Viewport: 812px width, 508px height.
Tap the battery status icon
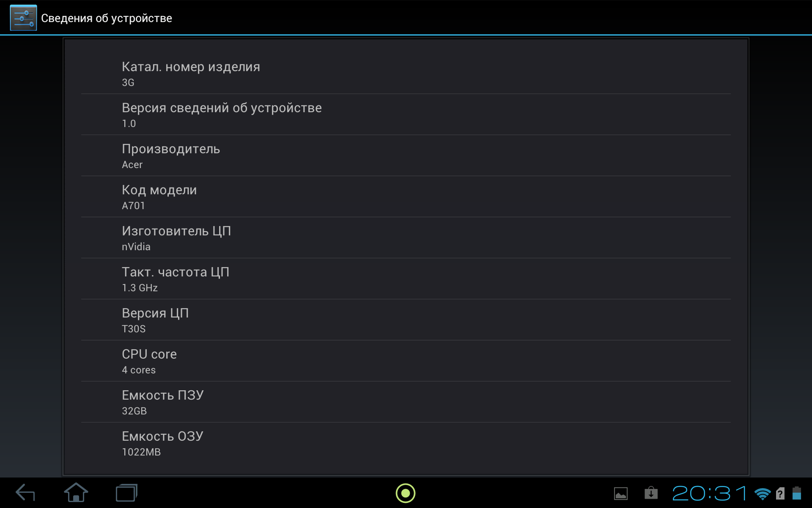point(797,493)
